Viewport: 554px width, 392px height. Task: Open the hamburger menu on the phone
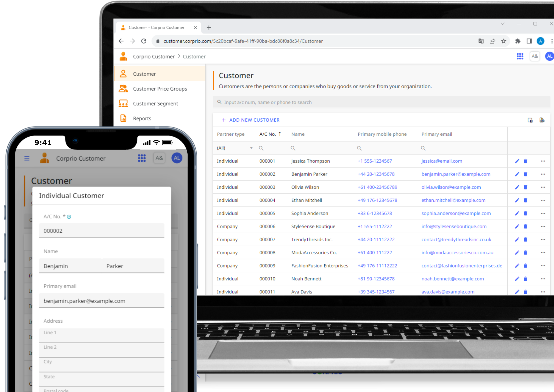27,158
